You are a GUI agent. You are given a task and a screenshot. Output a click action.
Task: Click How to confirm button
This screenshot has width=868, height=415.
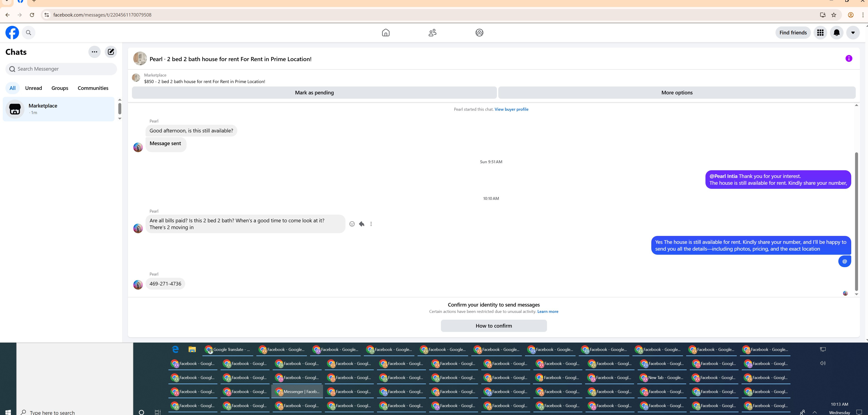(x=493, y=326)
